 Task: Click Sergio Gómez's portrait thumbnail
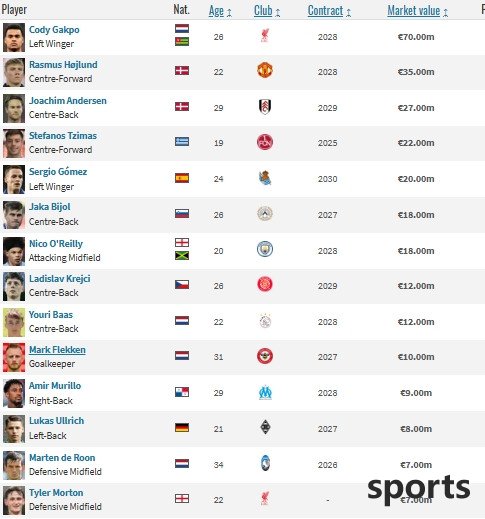point(14,179)
